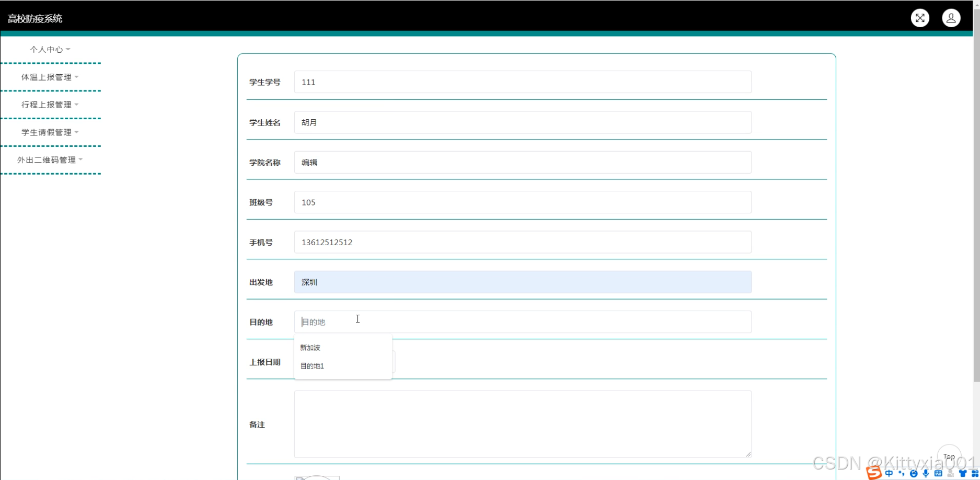The image size is (980, 480).
Task: Expand 体温上报管理 sidebar menu
Action: coord(50,77)
